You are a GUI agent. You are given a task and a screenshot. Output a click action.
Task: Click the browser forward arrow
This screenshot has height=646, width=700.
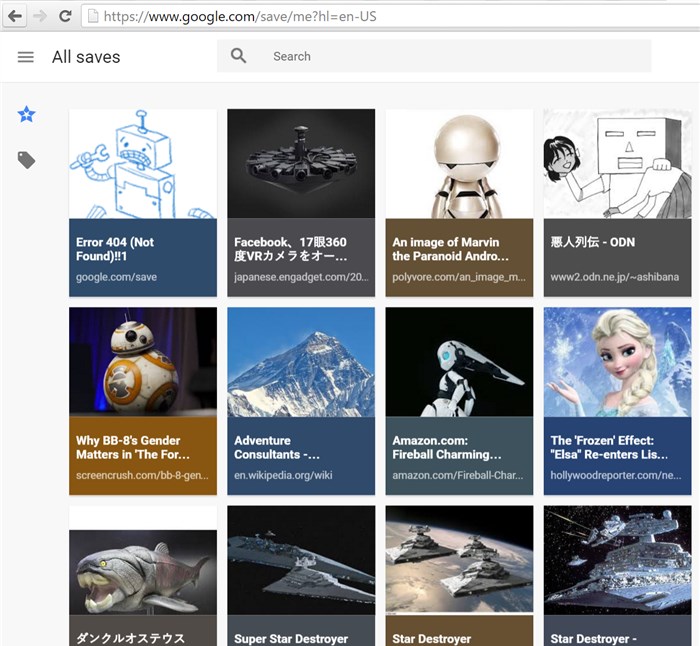click(40, 17)
